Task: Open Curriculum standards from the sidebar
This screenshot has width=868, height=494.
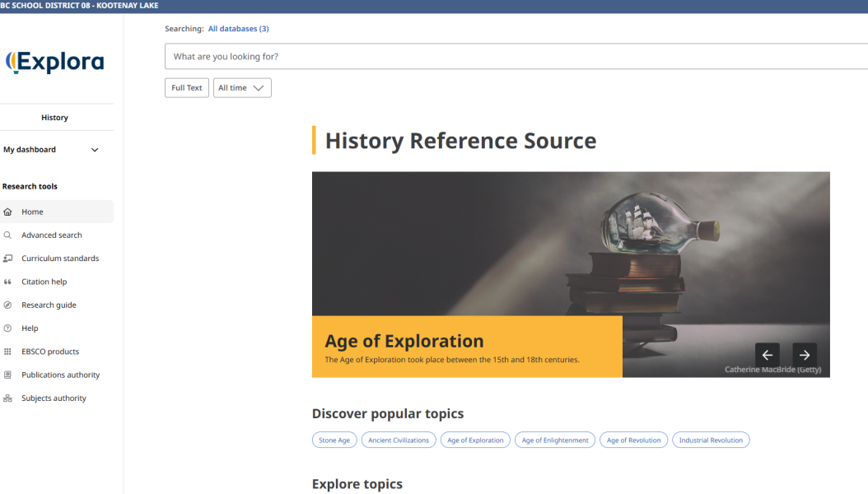Action: 7,258
